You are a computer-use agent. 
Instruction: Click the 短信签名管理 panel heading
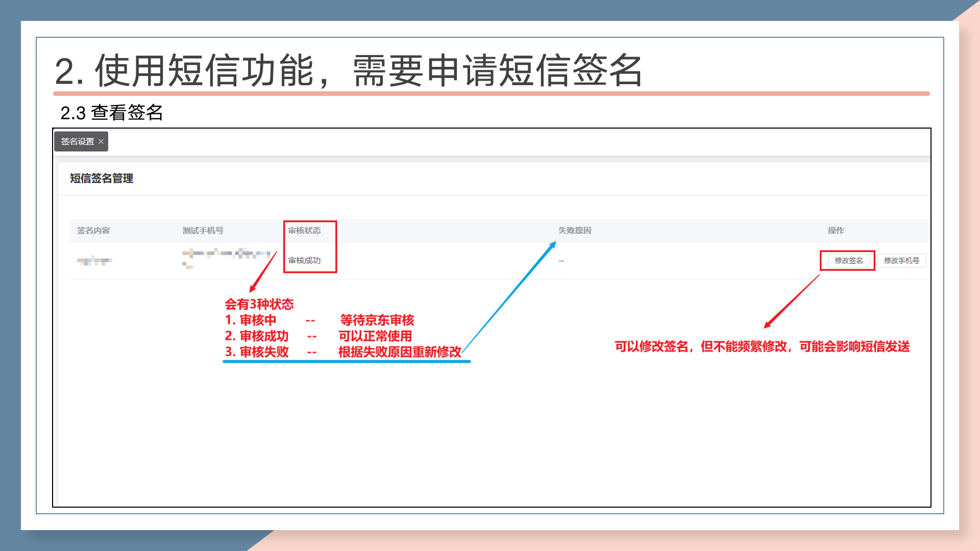(x=102, y=179)
